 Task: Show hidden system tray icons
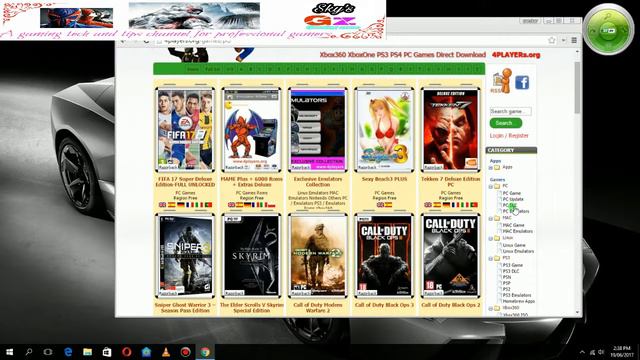click(x=582, y=352)
